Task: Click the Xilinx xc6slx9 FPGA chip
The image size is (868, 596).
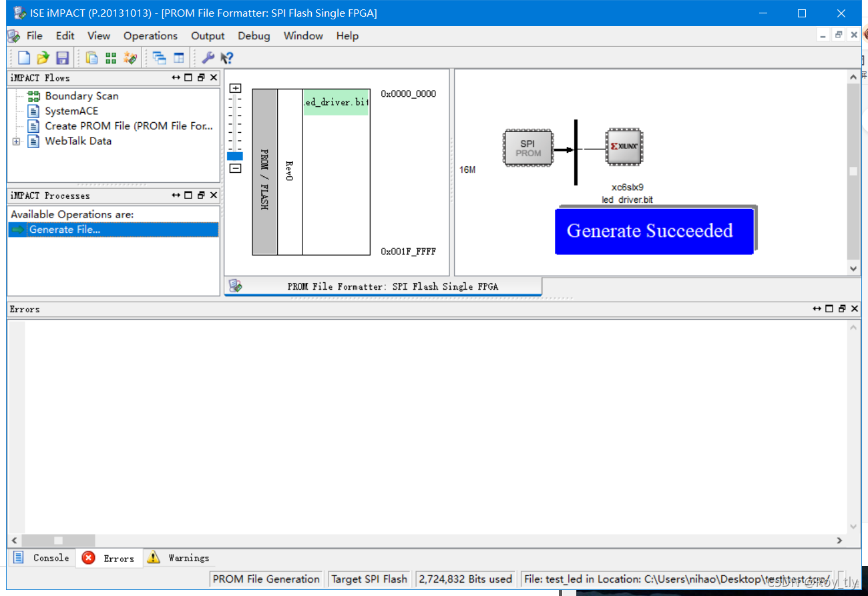Action: click(624, 146)
